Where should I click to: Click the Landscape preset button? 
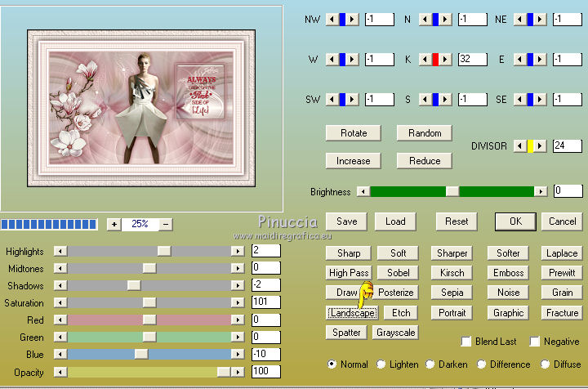tap(352, 313)
